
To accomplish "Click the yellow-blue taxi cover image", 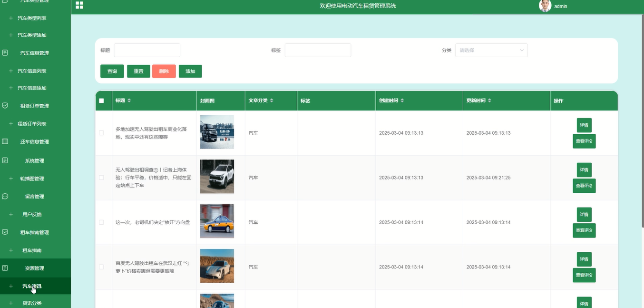I will [217, 221].
